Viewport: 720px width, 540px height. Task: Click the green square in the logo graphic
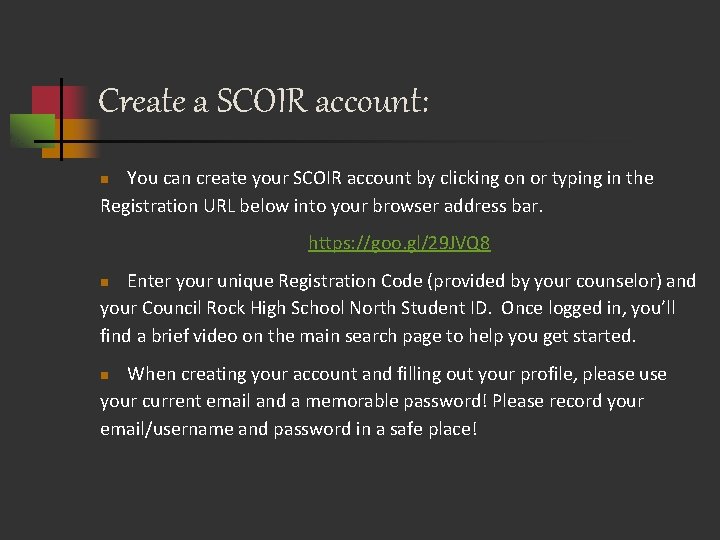32,131
